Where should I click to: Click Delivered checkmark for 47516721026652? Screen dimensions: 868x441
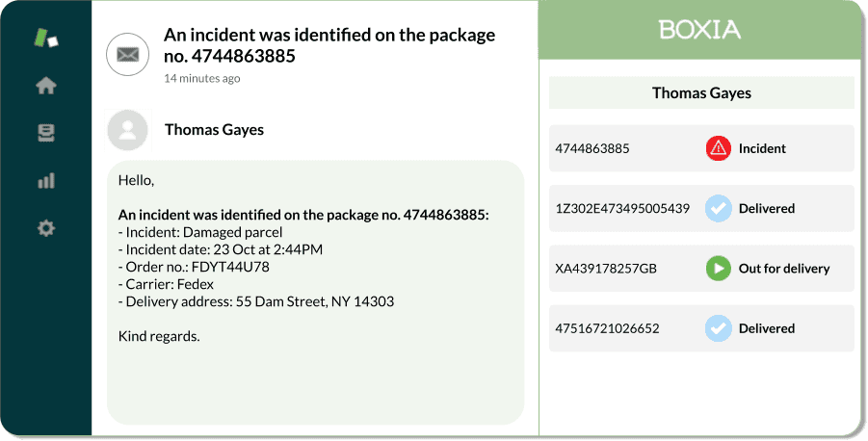(719, 328)
